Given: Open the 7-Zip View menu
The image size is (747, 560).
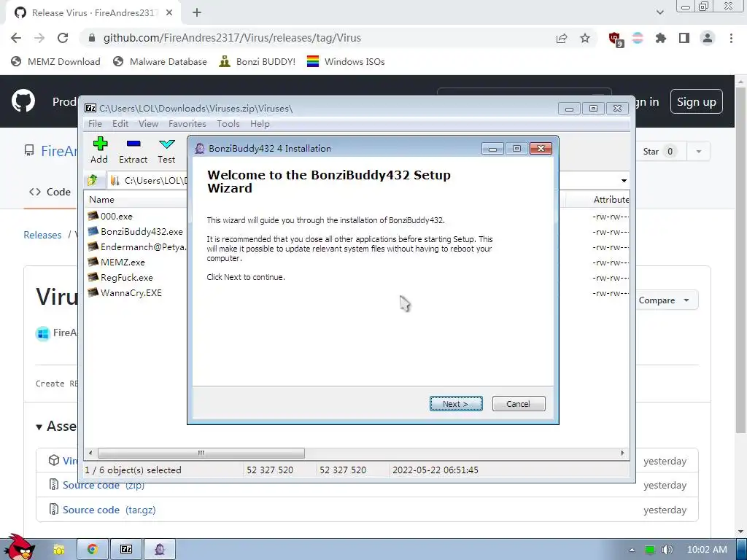Looking at the screenshot, I should [x=148, y=124].
